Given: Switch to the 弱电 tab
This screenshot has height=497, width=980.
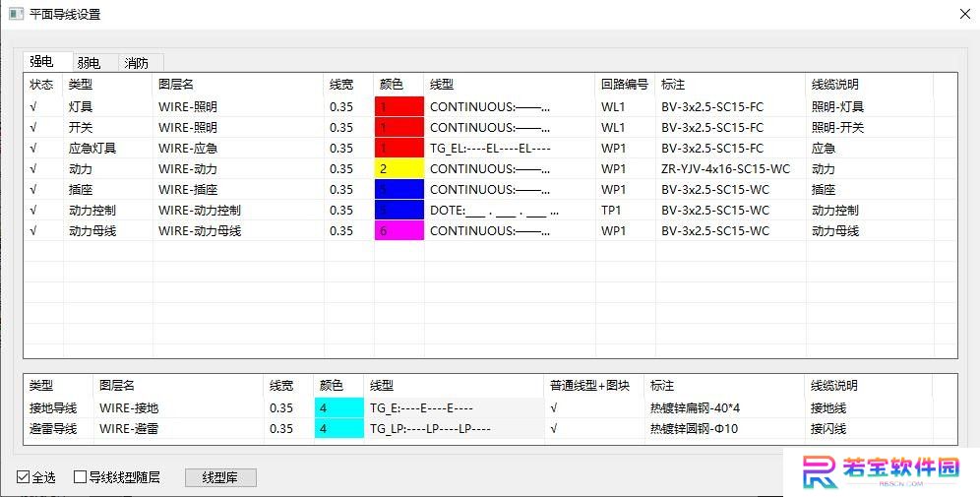Looking at the screenshot, I should pos(94,63).
